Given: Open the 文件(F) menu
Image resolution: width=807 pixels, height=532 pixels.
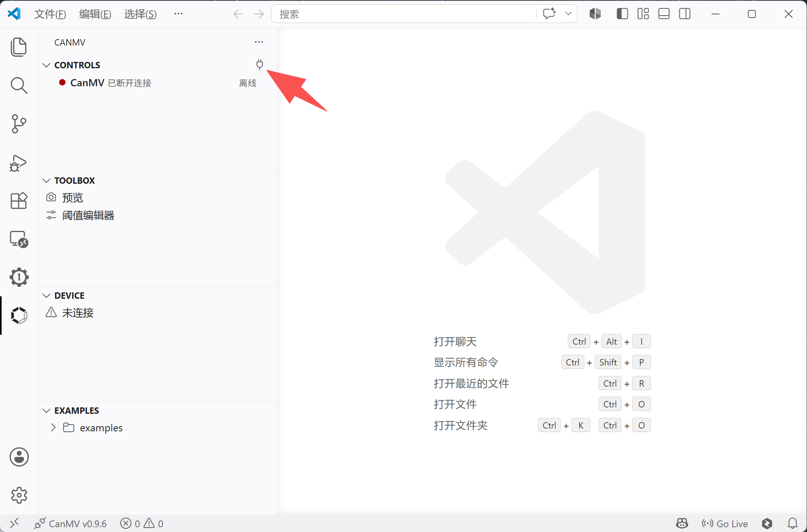Looking at the screenshot, I should [50, 14].
